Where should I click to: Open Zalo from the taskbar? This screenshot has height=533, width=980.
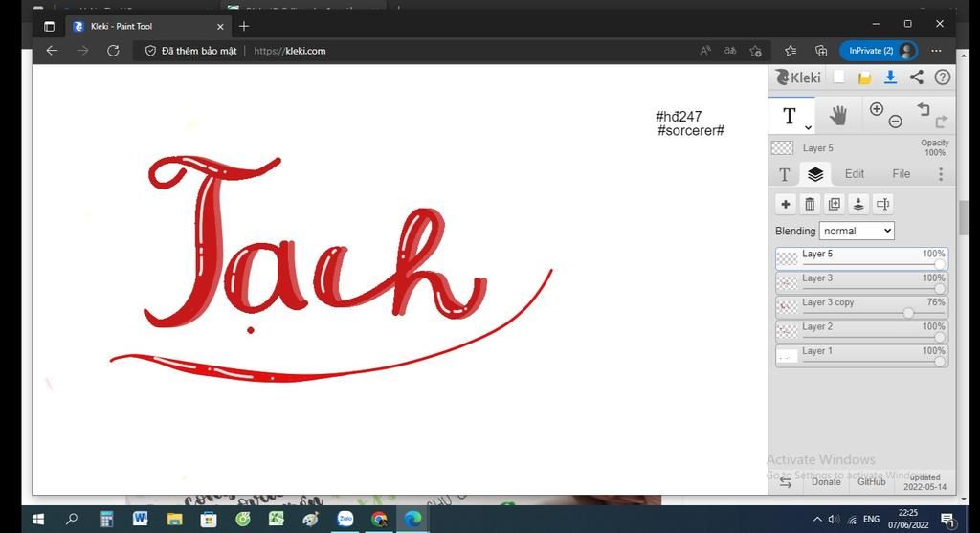(345, 519)
